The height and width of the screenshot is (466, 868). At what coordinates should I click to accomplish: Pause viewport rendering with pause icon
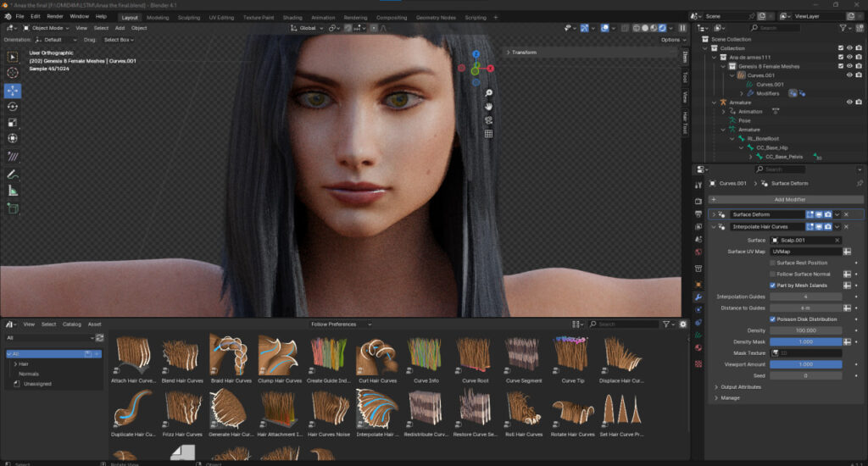(x=682, y=28)
